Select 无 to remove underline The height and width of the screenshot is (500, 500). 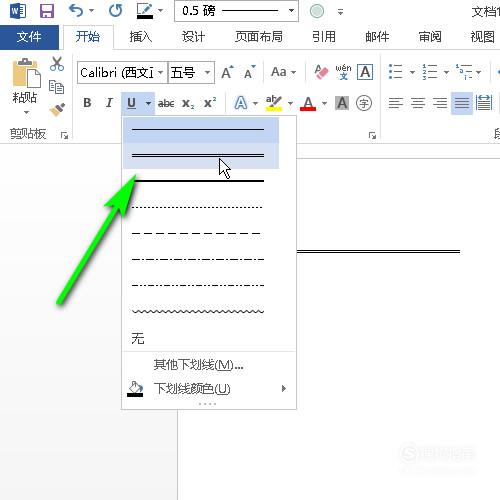pos(138,338)
